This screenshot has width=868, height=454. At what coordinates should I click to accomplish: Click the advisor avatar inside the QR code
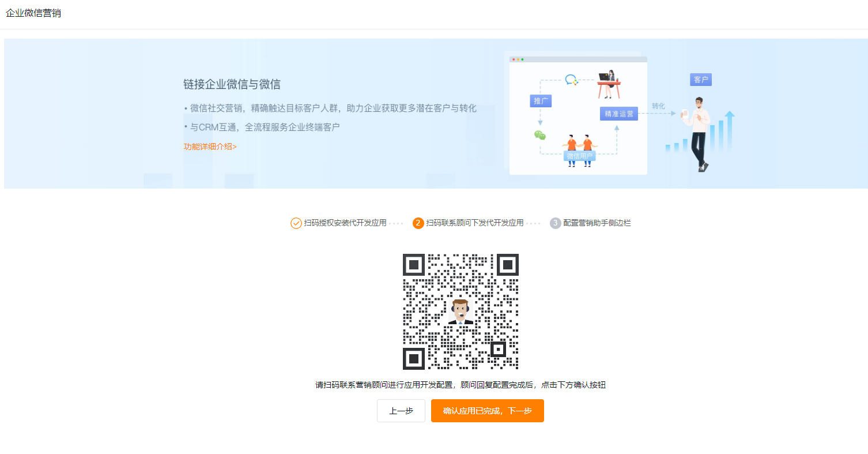click(461, 312)
